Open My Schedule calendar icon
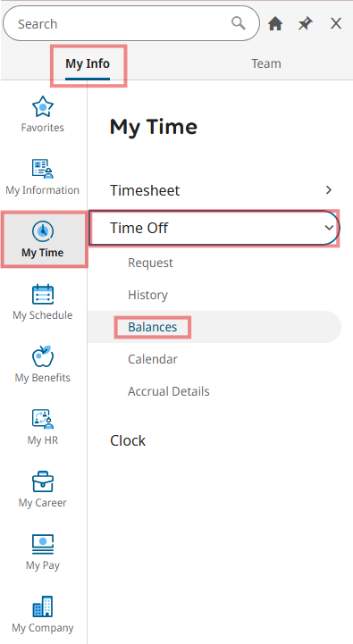353x644 pixels. click(43, 294)
